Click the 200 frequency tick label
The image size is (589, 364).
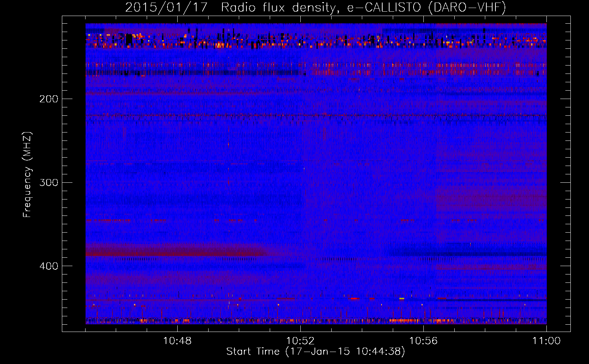(x=49, y=99)
